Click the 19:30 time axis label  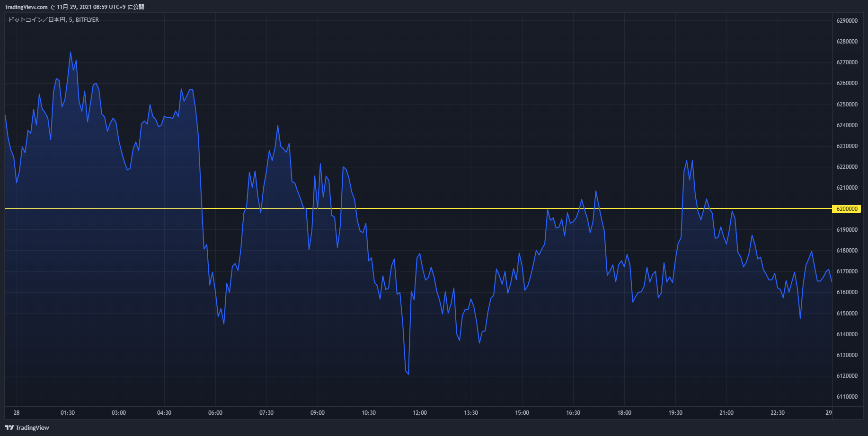(675, 413)
